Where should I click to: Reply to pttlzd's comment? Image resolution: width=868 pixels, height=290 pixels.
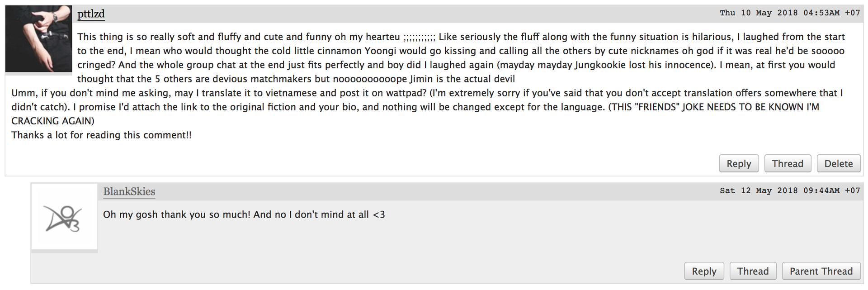coord(739,164)
